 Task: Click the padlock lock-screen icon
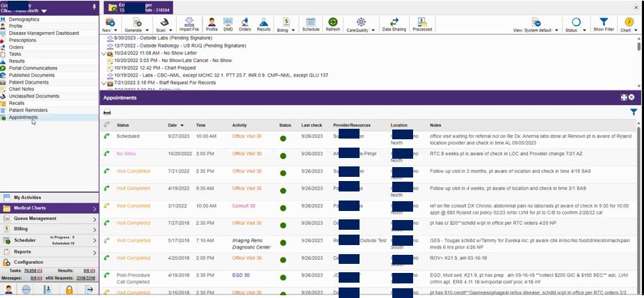click(69, 290)
